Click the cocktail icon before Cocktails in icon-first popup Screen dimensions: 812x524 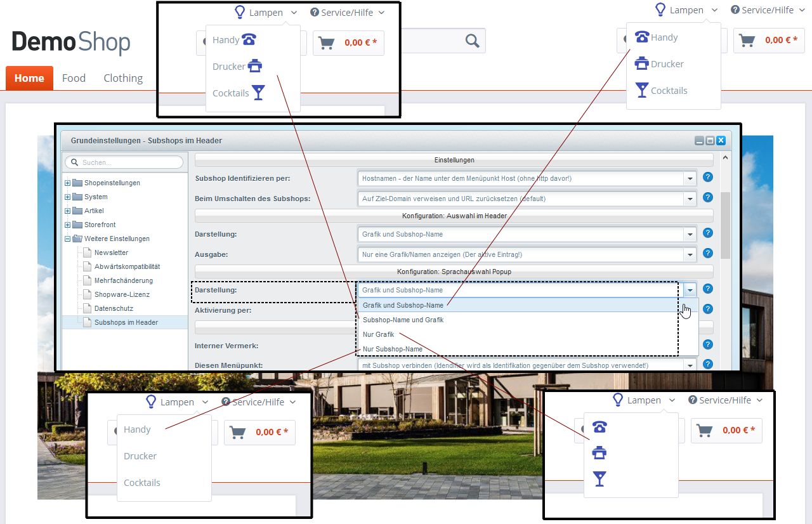point(643,90)
